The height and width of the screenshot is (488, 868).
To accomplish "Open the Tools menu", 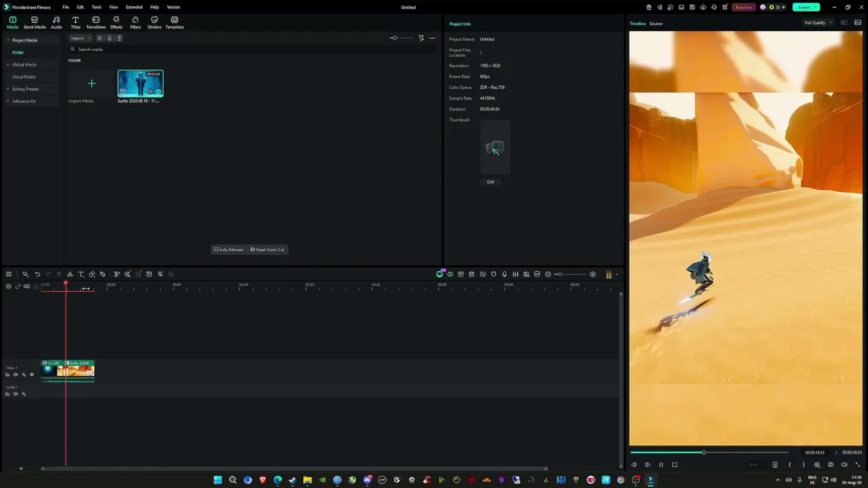I will 96,7.
